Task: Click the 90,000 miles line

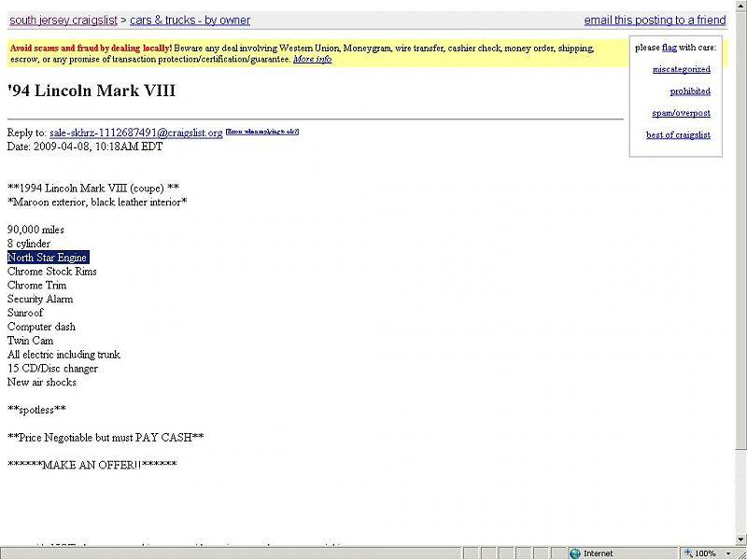Action: 35,230
